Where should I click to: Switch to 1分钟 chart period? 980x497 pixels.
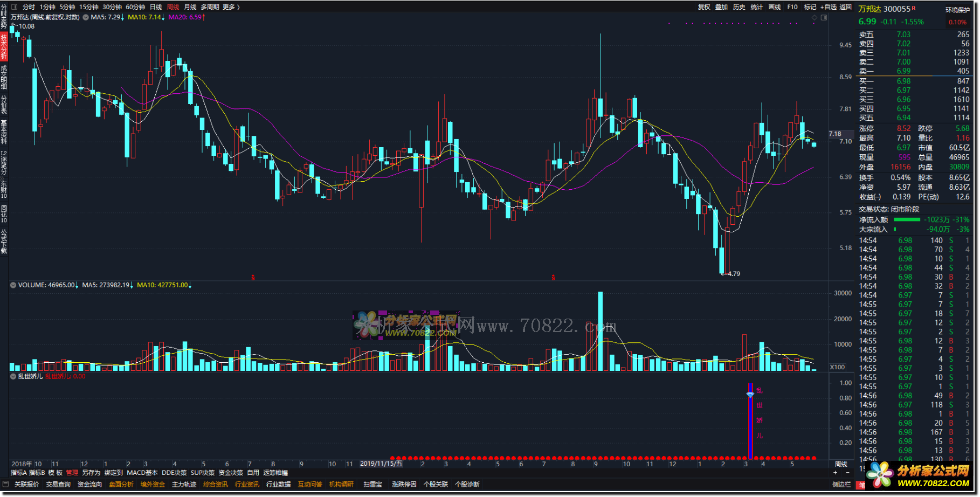[47, 7]
